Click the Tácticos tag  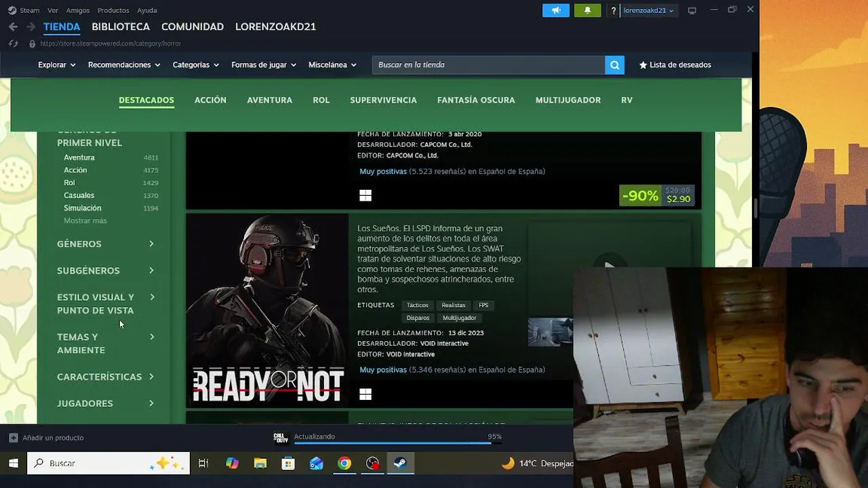tap(418, 306)
